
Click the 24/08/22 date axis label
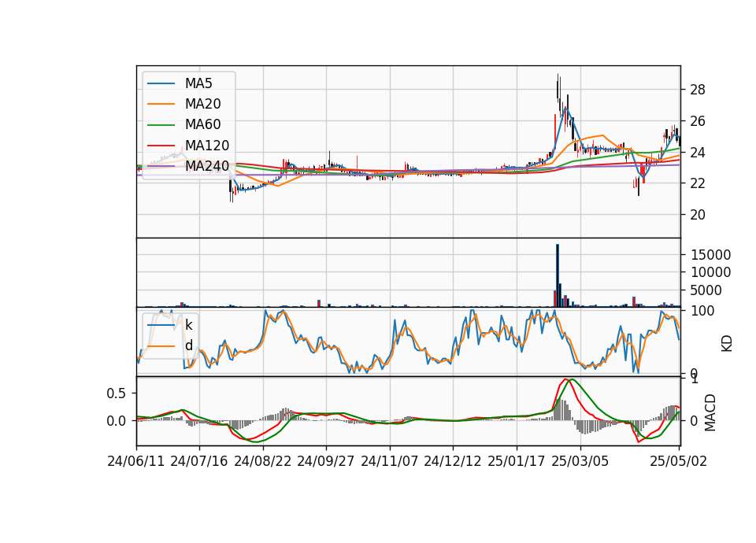click(263, 461)
